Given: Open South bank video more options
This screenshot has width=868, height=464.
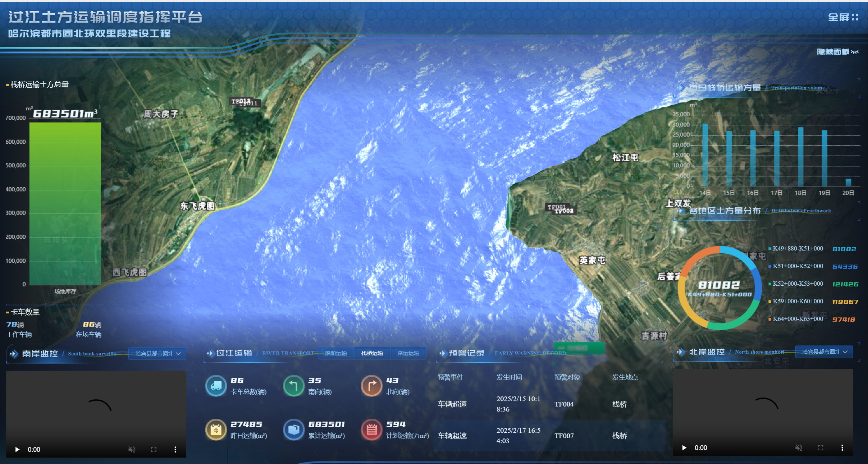Looking at the screenshot, I should (x=175, y=449).
